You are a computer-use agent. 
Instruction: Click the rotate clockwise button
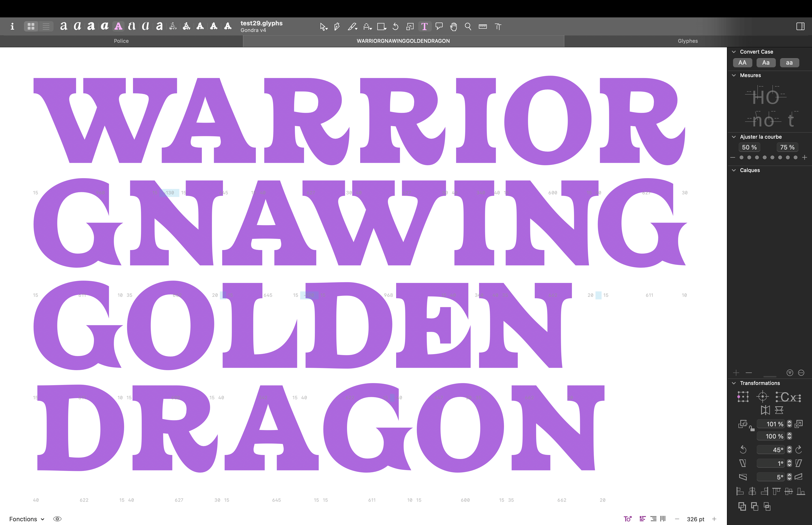(799, 450)
